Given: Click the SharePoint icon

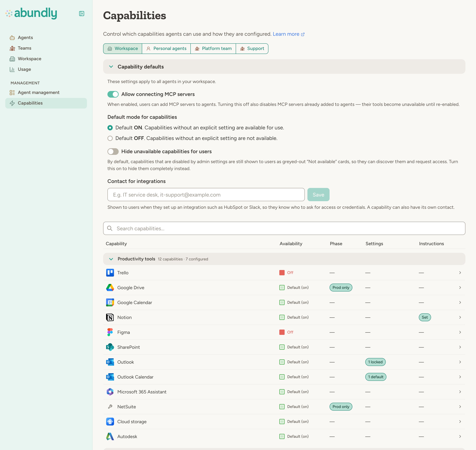Looking at the screenshot, I should tap(110, 347).
